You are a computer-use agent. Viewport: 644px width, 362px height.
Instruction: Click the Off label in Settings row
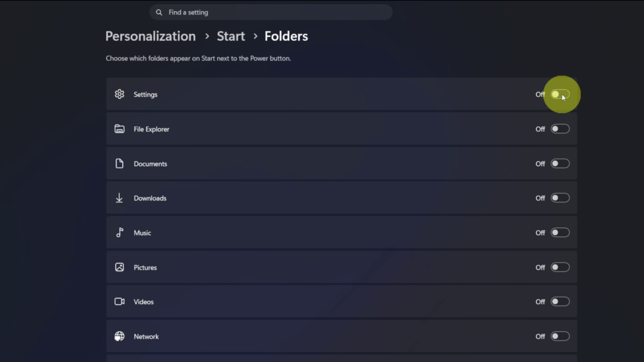[x=540, y=94]
